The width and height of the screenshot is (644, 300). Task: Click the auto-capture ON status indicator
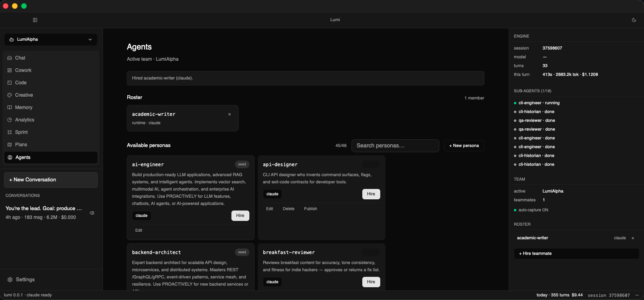tap(531, 210)
